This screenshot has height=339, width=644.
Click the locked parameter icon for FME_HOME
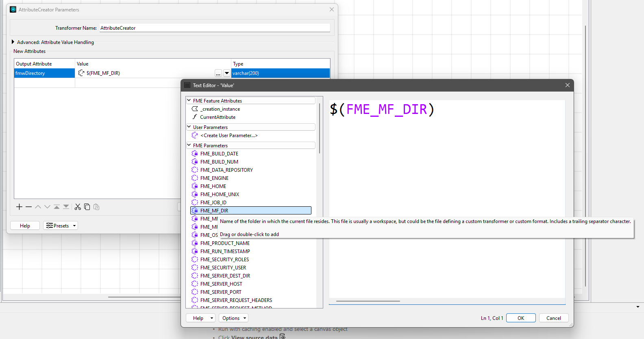195,186
